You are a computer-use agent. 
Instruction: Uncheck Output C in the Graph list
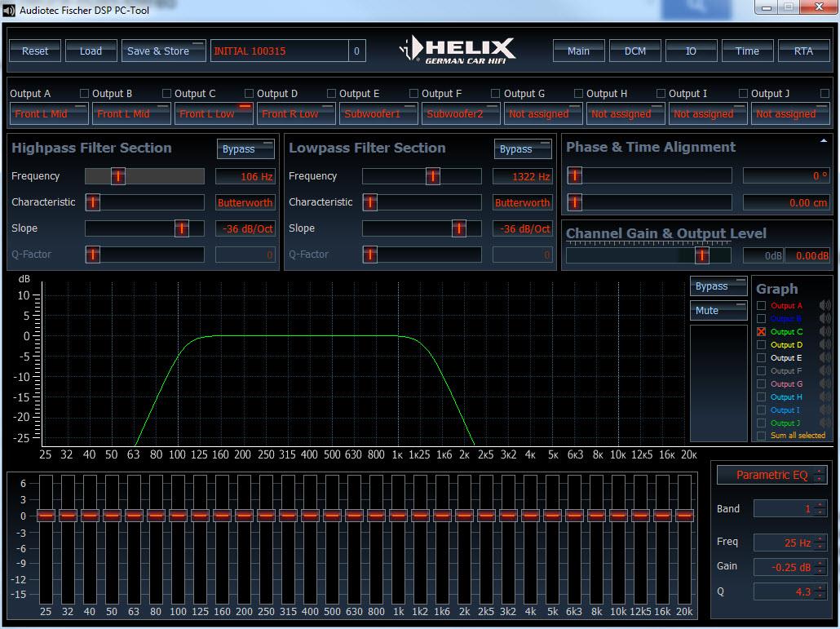pyautogui.click(x=761, y=332)
